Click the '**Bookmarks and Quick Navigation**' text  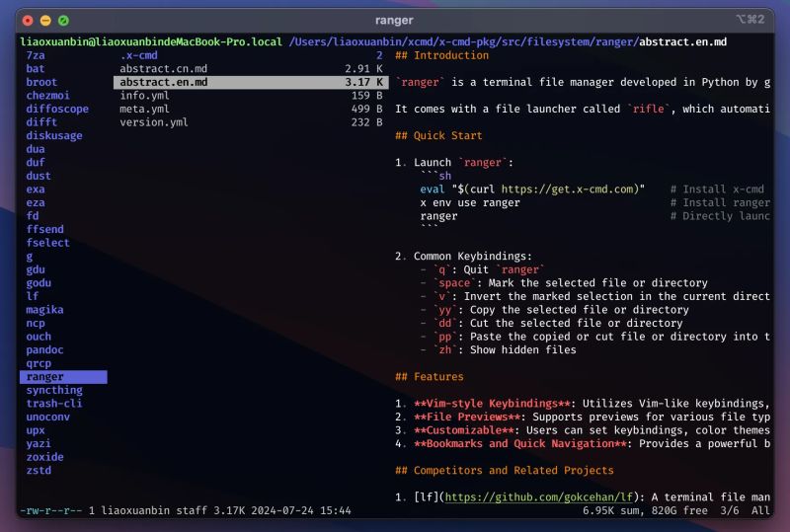520,443
